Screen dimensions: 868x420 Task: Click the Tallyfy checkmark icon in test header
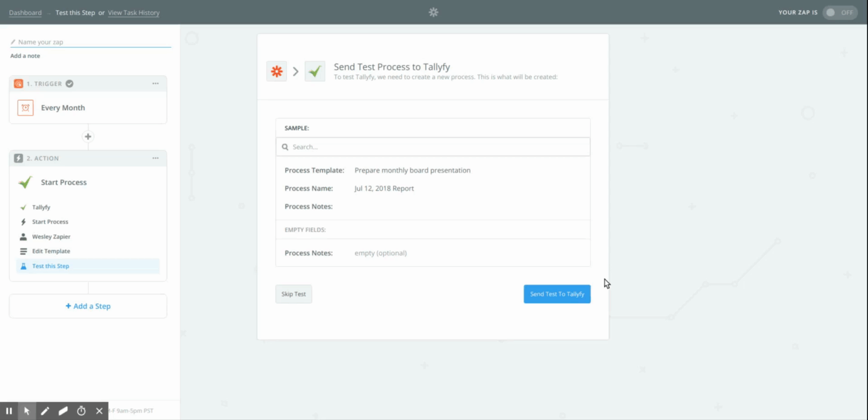(315, 72)
